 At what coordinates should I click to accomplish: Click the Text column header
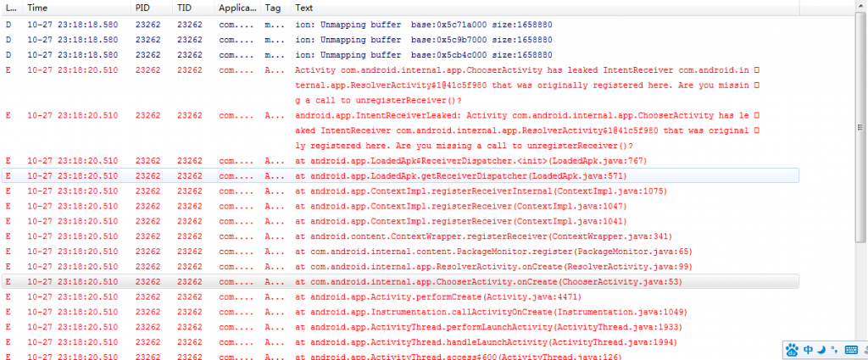click(x=545, y=8)
